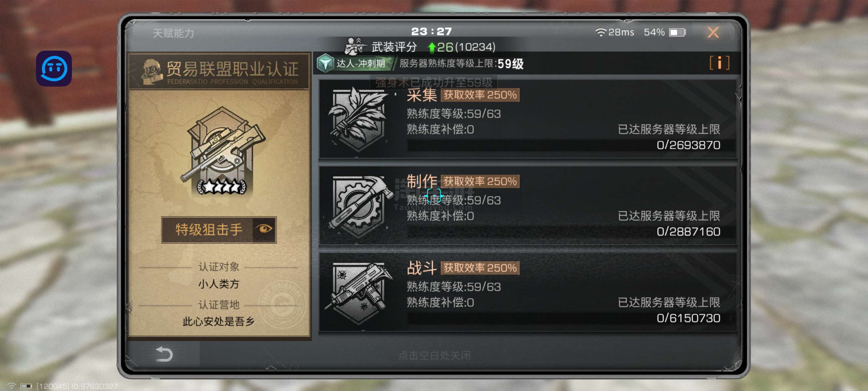Screen dimensions: 868x391
Task: Close the panel with orange X
Action: (x=713, y=33)
